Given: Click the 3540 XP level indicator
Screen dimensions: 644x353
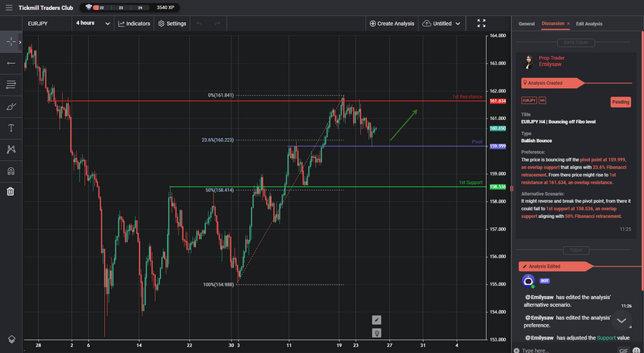Looking at the screenshot, I should (x=166, y=8).
